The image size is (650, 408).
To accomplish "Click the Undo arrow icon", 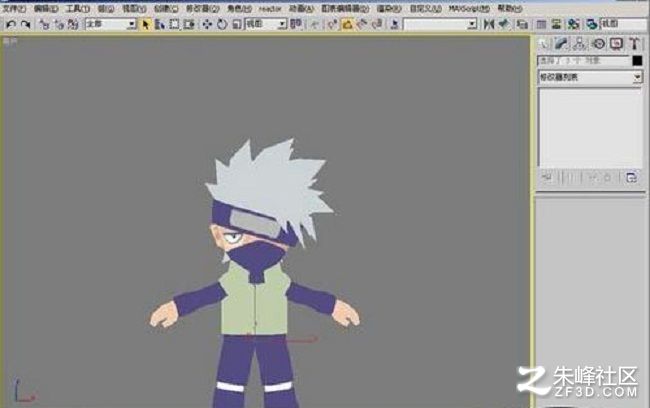I will point(11,24).
